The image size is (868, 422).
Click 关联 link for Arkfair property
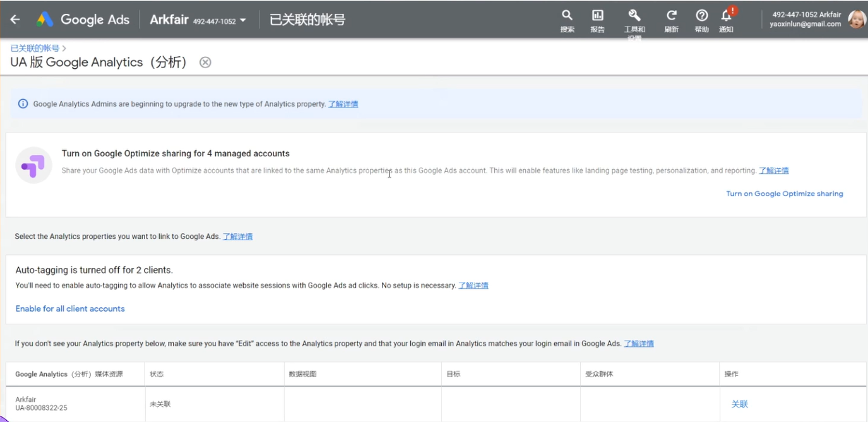[x=739, y=404]
